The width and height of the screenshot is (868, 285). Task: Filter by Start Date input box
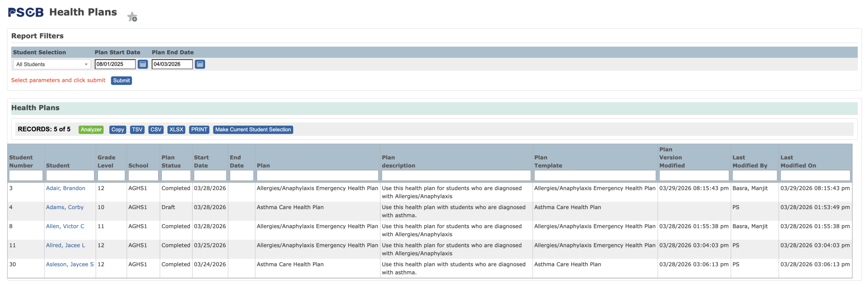(x=210, y=175)
